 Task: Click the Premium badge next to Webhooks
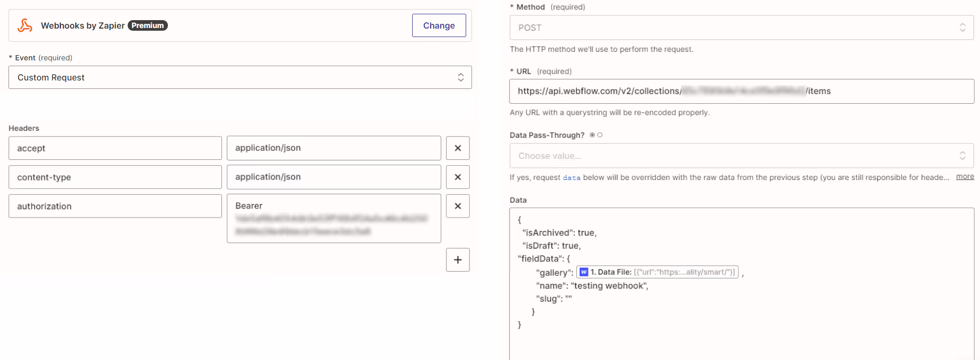148,25
